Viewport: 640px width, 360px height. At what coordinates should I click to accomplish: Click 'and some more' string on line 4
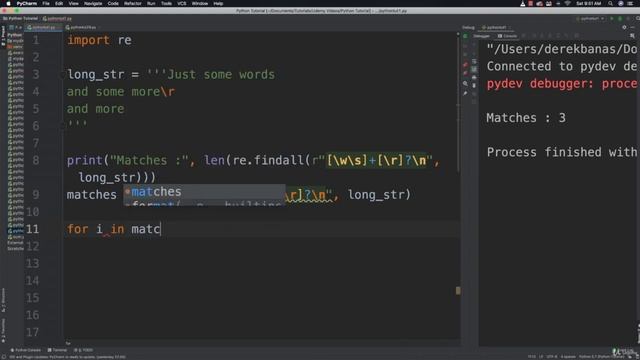click(113, 92)
